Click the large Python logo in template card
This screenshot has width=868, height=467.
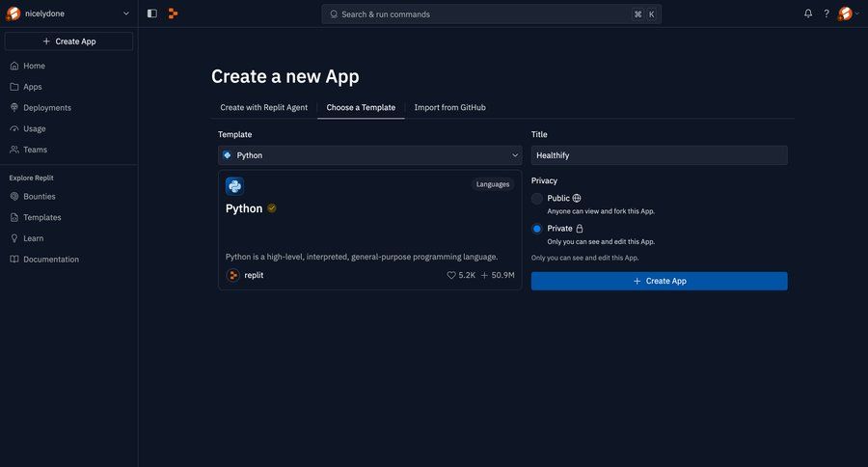coord(234,186)
